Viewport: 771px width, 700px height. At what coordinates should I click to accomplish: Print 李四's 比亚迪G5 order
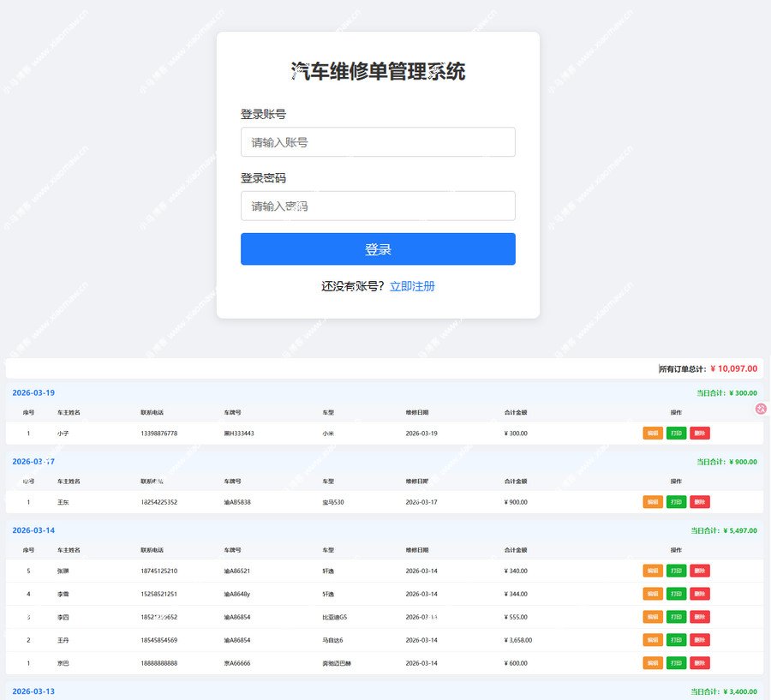pyautogui.click(x=676, y=617)
